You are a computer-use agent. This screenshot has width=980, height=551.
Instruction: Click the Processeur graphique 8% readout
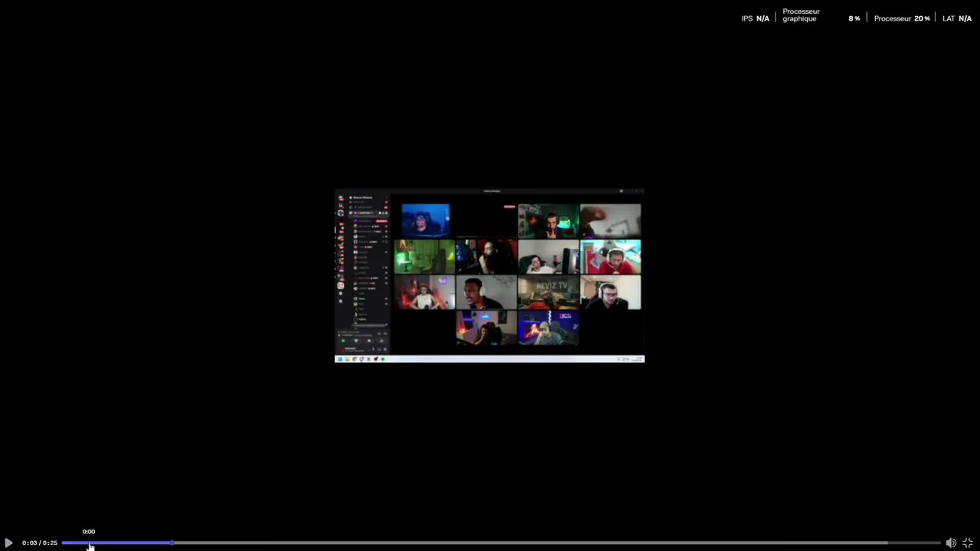tap(821, 15)
